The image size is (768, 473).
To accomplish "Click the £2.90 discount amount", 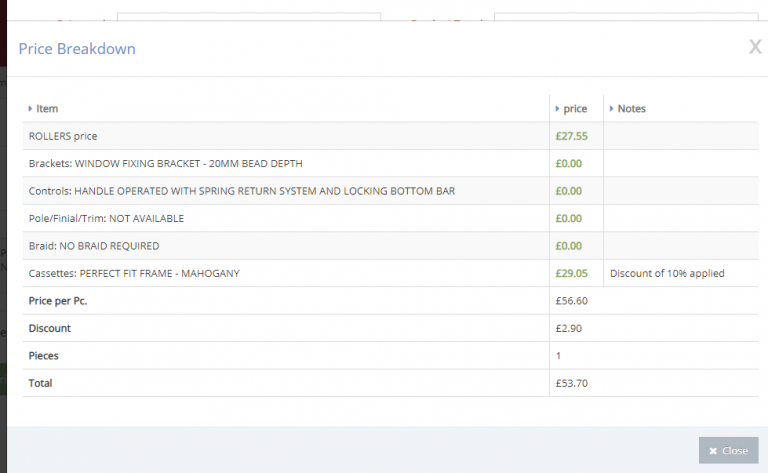I will point(569,328).
